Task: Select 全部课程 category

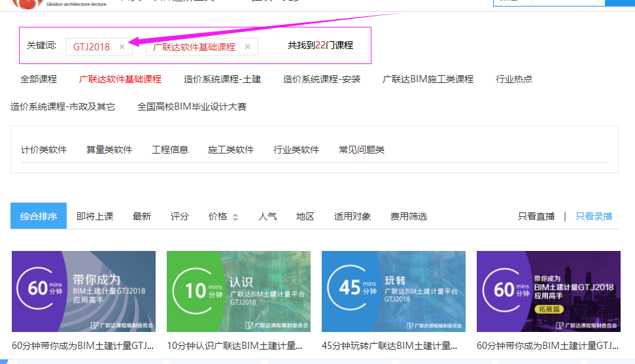Action: [x=39, y=79]
